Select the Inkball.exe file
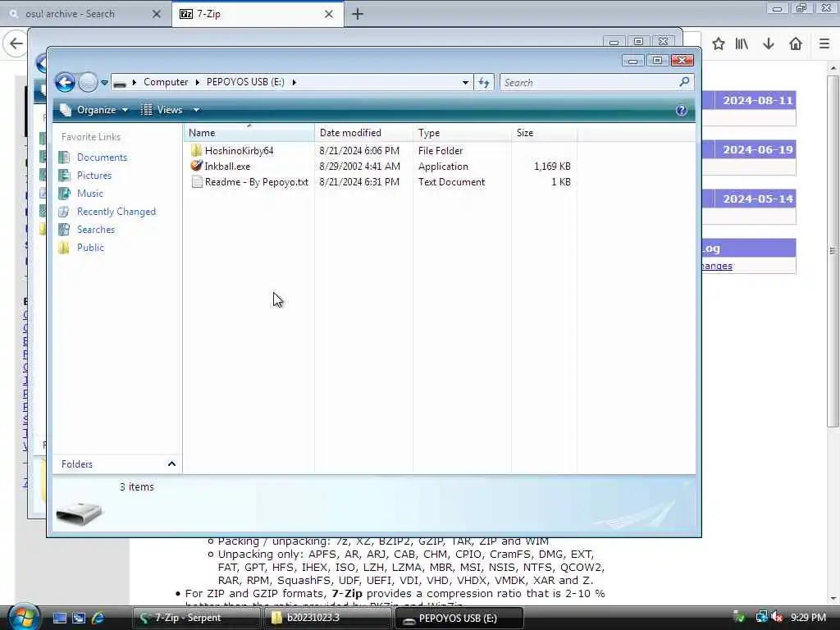 tap(227, 167)
